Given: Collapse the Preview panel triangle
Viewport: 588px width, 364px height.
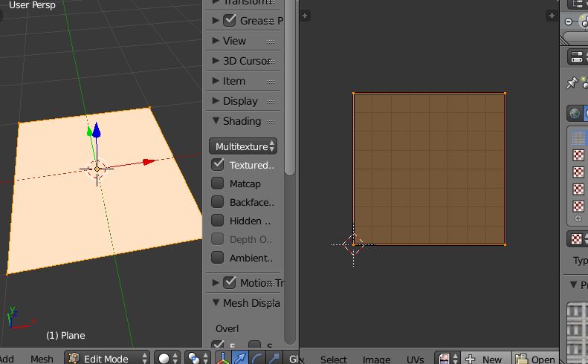Looking at the screenshot, I should pos(573,285).
